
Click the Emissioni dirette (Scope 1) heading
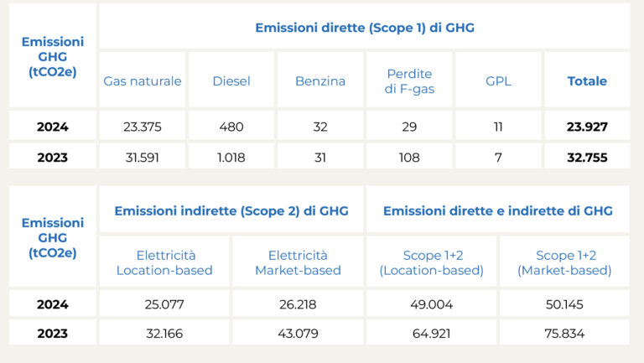pos(365,28)
